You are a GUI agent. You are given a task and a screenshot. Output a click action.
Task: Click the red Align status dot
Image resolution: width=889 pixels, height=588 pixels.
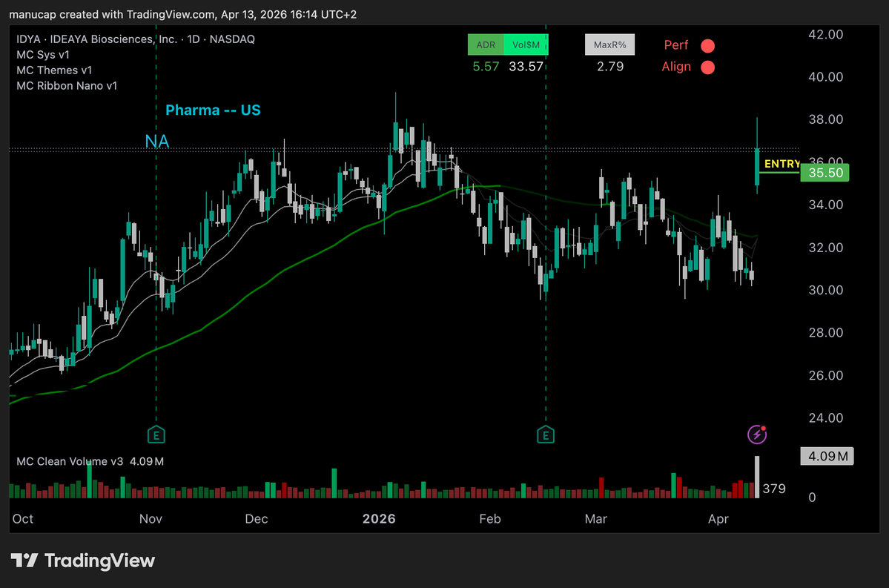pyautogui.click(x=707, y=67)
